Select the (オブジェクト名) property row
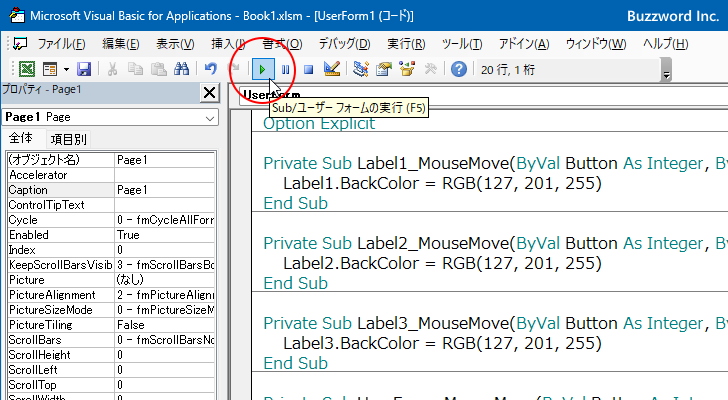The height and width of the screenshot is (400, 728). click(x=111, y=160)
